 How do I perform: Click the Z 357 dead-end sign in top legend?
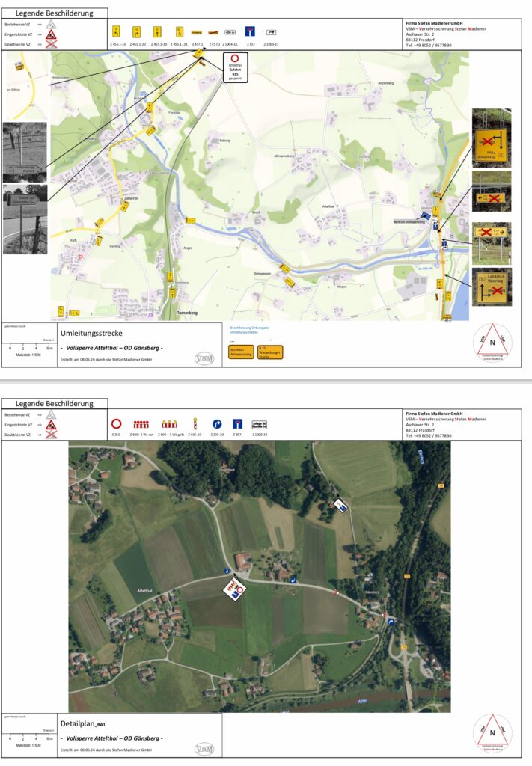pyautogui.click(x=250, y=31)
